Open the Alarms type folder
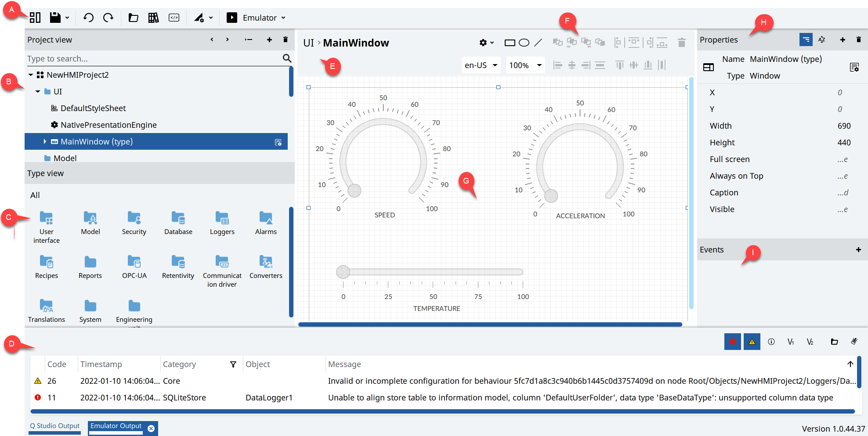Viewport: 868px width, 436px height. [x=266, y=223]
